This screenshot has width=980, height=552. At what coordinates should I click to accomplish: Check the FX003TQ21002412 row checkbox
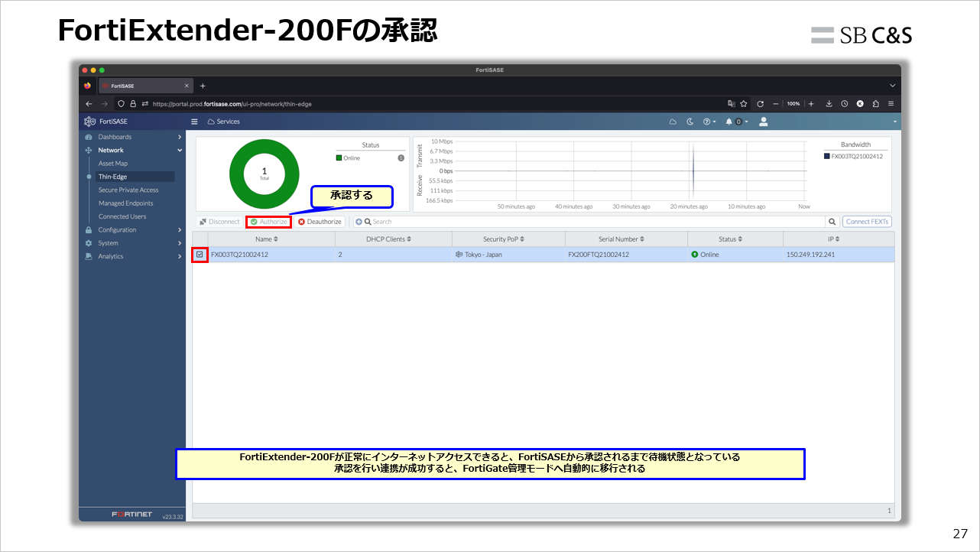point(200,254)
